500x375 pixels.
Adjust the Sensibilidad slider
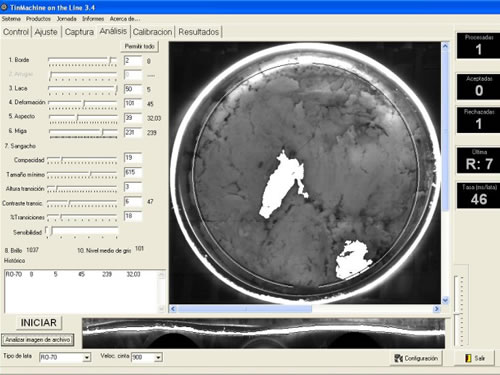82,232
